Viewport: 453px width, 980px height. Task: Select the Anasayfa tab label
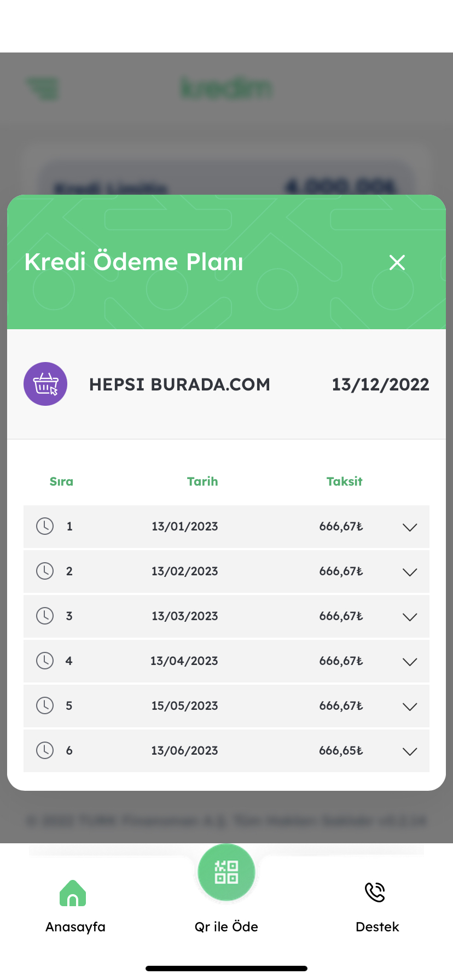(75, 927)
